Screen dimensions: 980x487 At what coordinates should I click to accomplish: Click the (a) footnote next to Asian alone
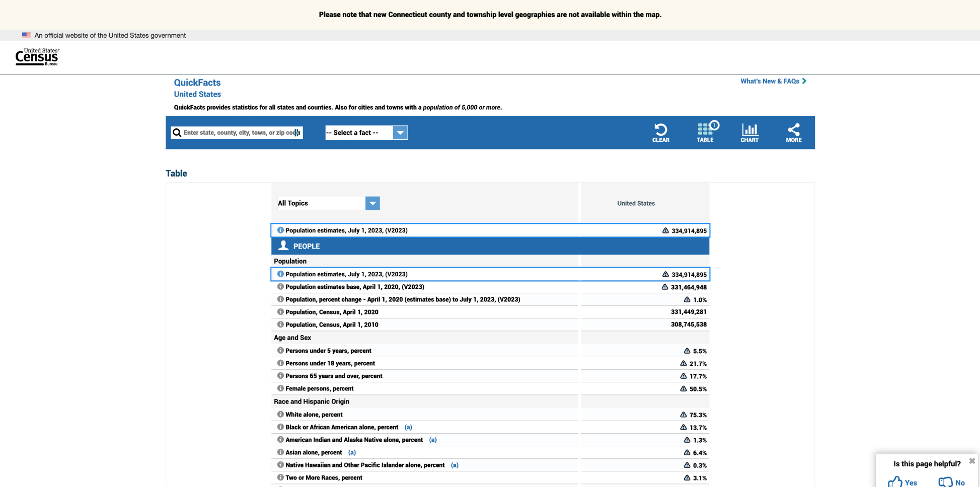pos(351,452)
